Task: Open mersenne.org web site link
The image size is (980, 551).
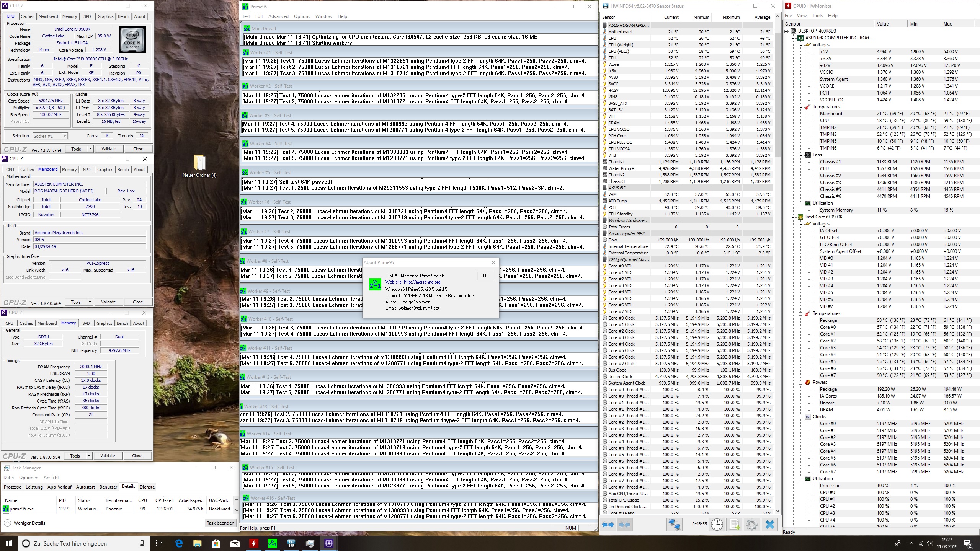Action: coord(422,282)
